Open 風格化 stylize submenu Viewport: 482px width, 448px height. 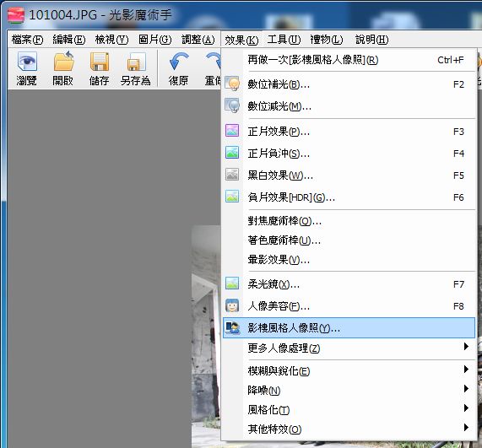click(x=349, y=409)
